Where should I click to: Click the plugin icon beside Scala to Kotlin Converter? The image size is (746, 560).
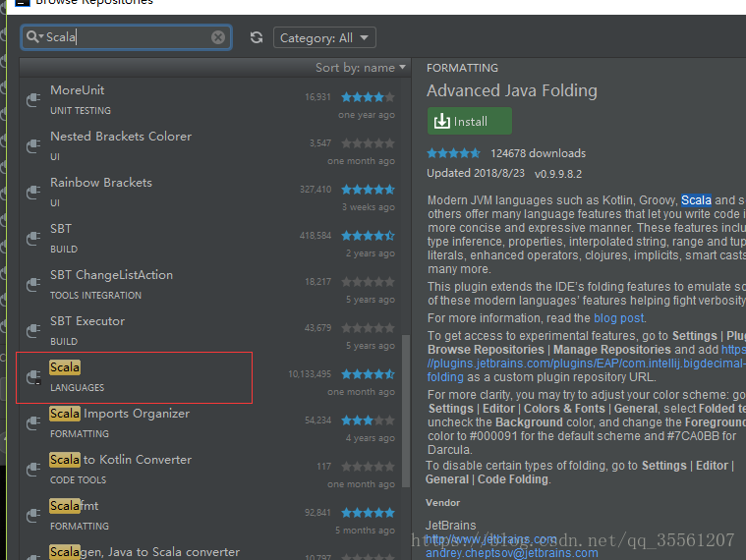coord(33,469)
